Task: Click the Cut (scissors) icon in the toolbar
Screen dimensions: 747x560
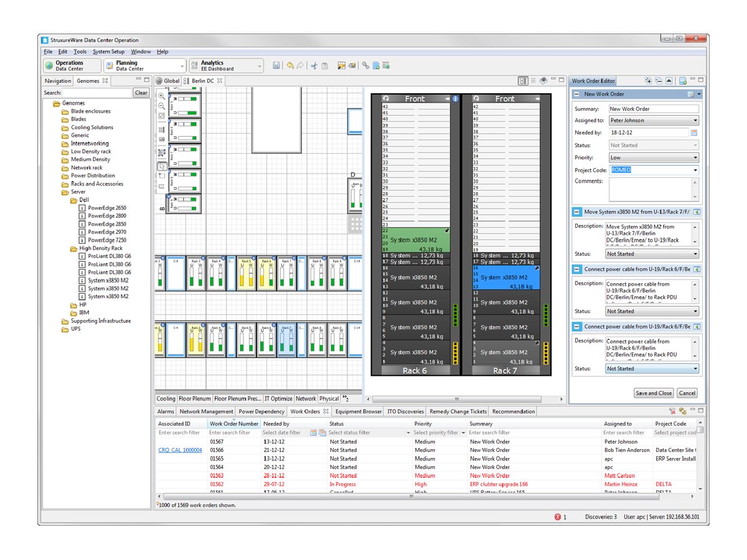Action: [314, 65]
